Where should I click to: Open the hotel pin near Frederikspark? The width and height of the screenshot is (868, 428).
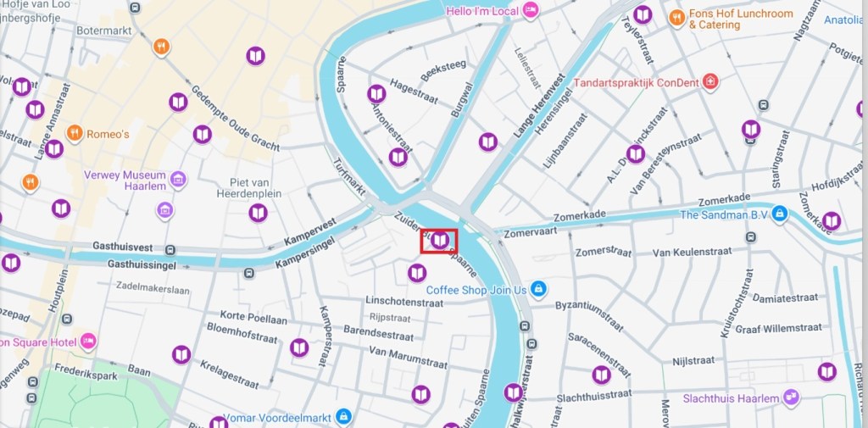[x=88, y=341]
